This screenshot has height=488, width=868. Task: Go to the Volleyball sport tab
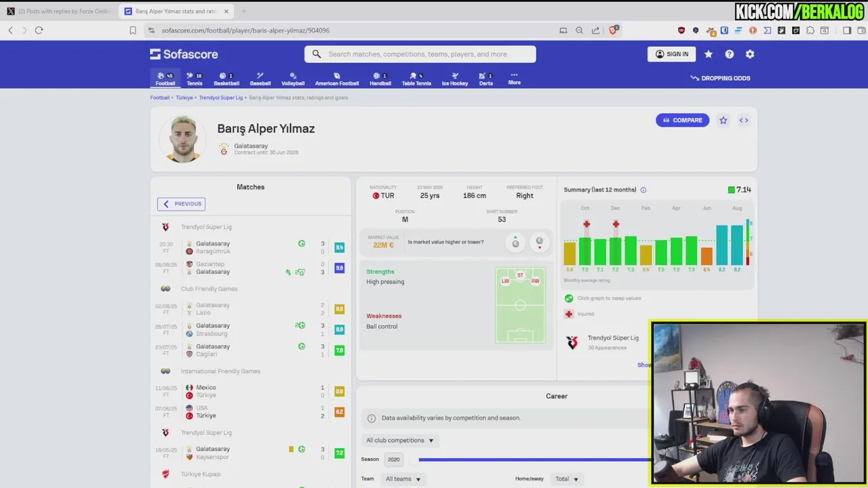293,79
